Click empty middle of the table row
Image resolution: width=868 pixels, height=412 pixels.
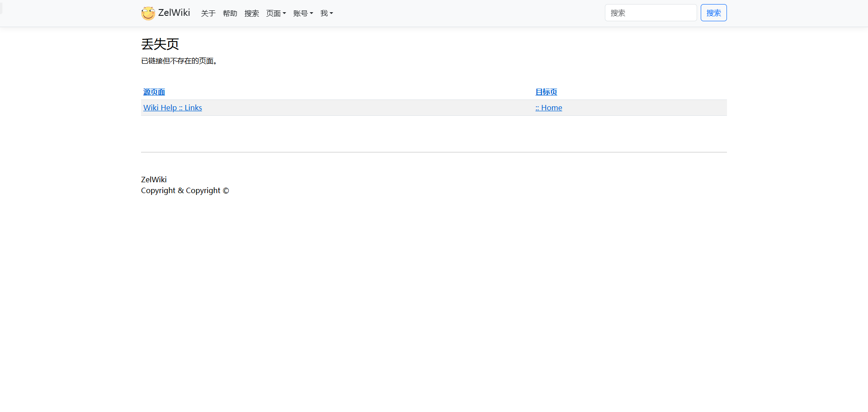tap(362, 108)
